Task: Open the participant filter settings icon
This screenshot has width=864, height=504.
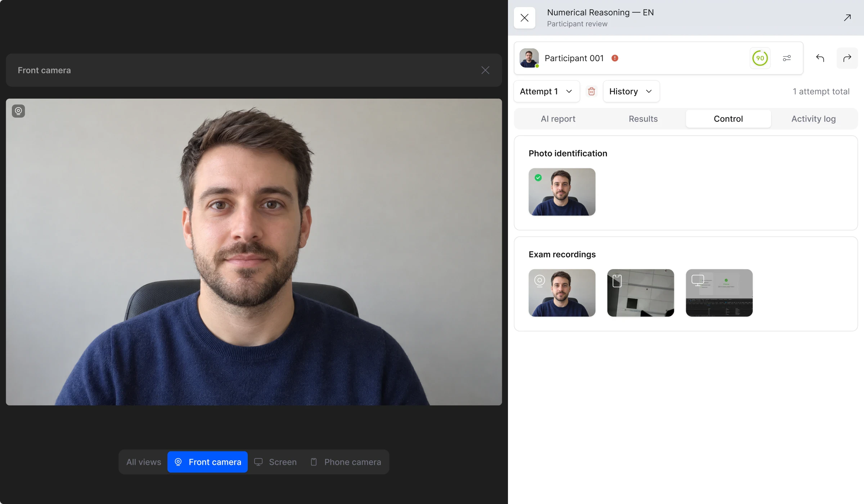Action: click(787, 58)
